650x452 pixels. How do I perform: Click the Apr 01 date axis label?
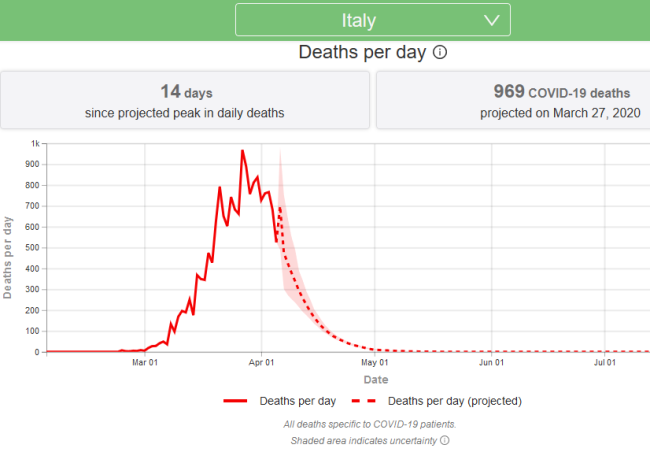point(262,363)
